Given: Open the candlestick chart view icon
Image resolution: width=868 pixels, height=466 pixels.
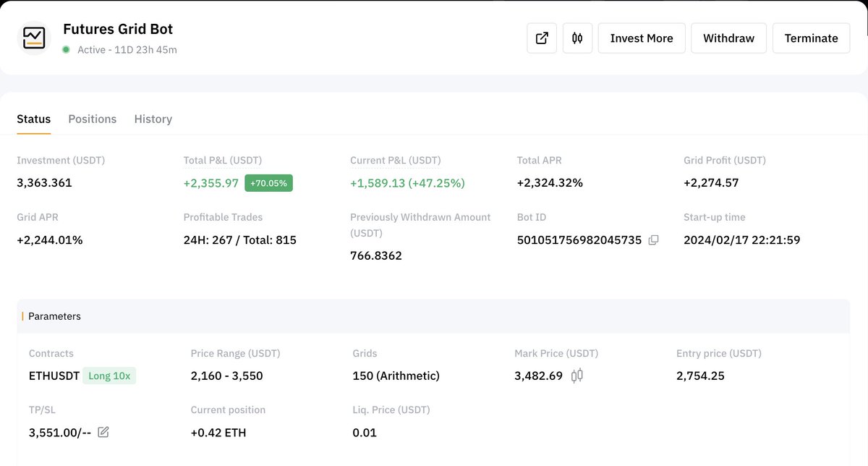Looking at the screenshot, I should pos(576,38).
